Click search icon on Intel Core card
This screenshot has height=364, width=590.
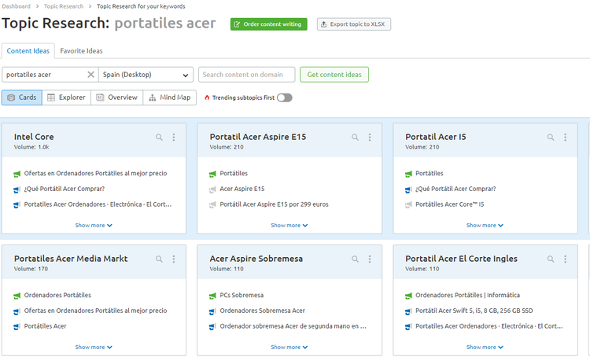pyautogui.click(x=159, y=138)
